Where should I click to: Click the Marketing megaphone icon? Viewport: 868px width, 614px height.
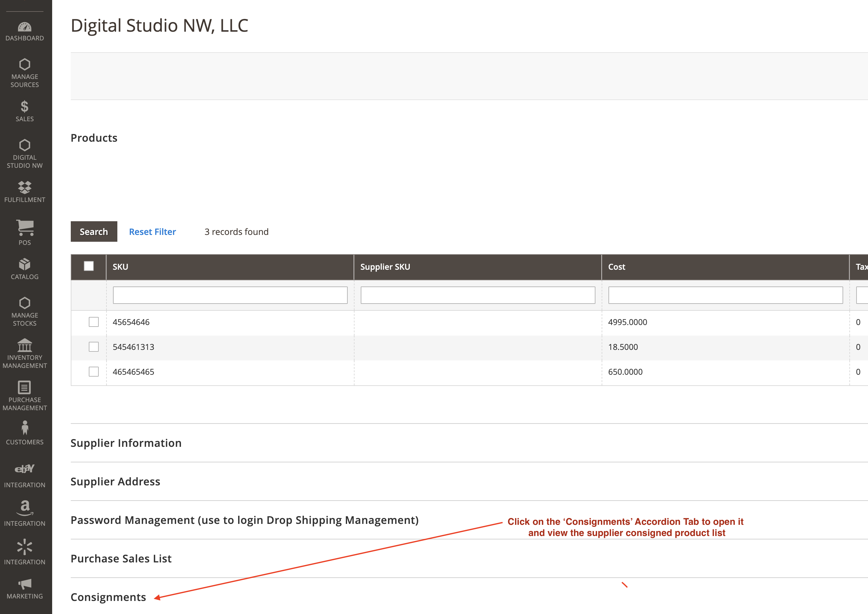point(25,584)
